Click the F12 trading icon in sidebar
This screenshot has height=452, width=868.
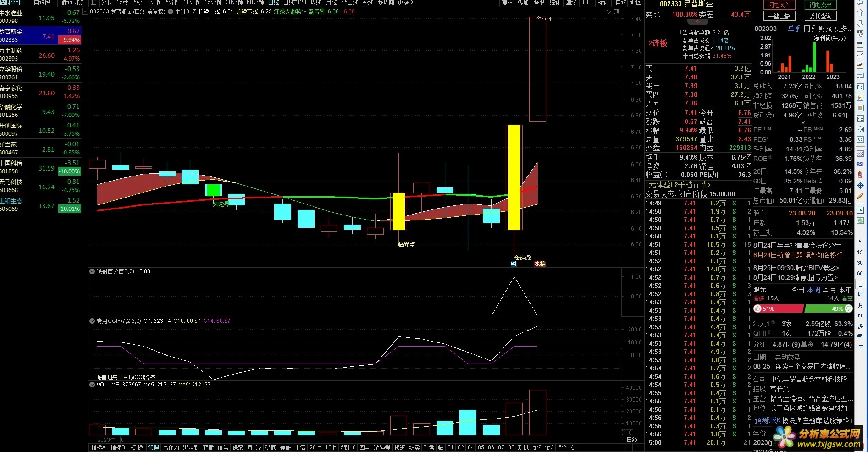tap(860, 118)
